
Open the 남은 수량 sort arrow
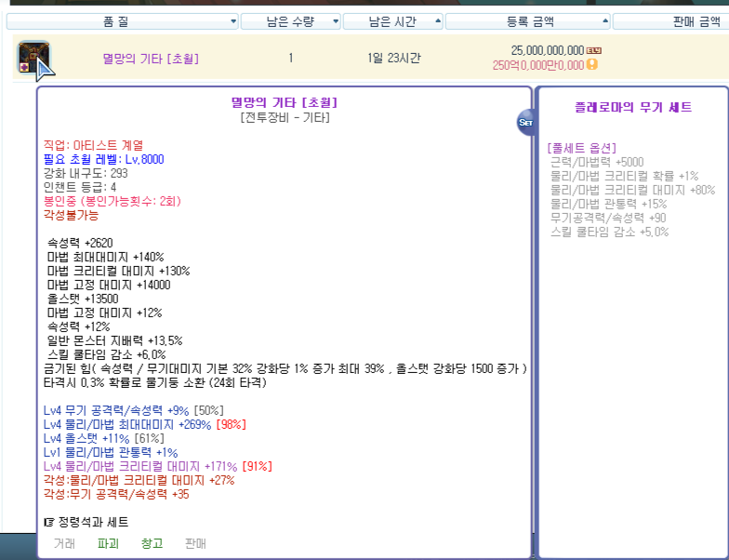pos(335,20)
